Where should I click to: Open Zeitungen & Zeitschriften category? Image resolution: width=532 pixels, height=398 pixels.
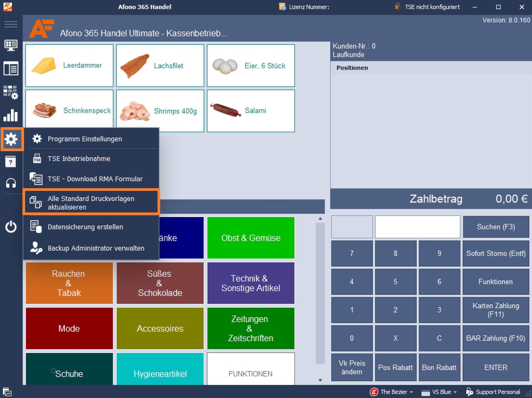click(251, 328)
